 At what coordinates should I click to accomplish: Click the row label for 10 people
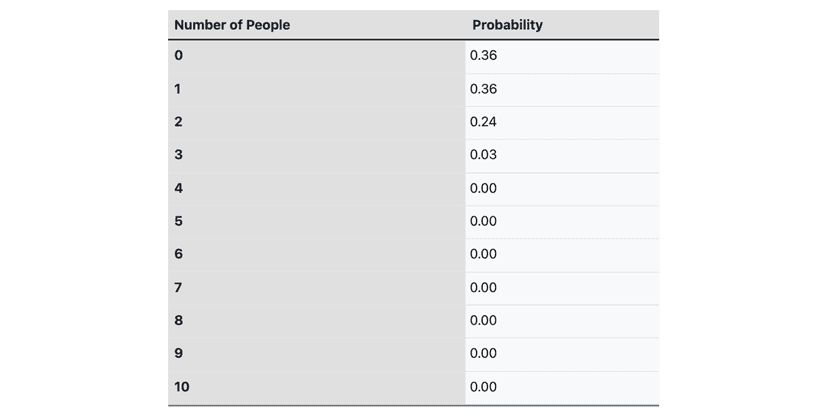pos(182,387)
